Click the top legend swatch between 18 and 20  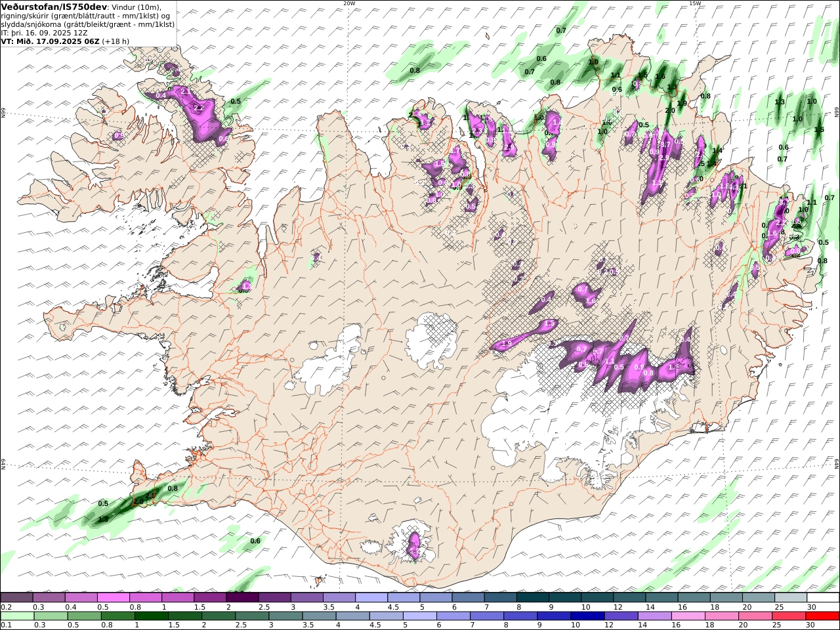726,598
